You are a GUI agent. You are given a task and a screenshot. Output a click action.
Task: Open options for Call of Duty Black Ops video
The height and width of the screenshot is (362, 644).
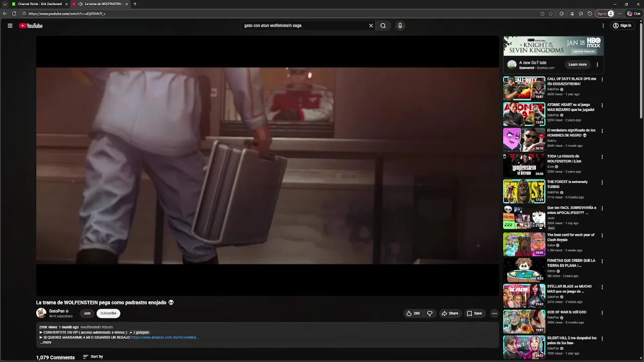[x=602, y=79]
